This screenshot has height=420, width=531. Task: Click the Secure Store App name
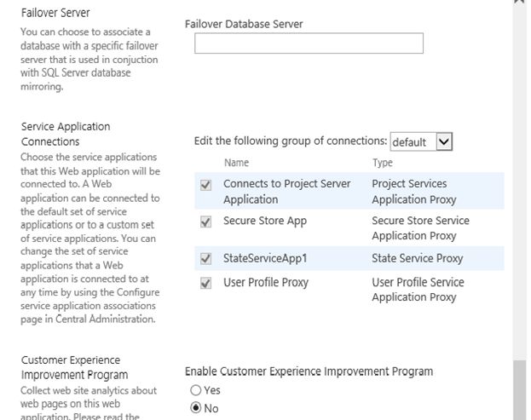[x=264, y=221]
